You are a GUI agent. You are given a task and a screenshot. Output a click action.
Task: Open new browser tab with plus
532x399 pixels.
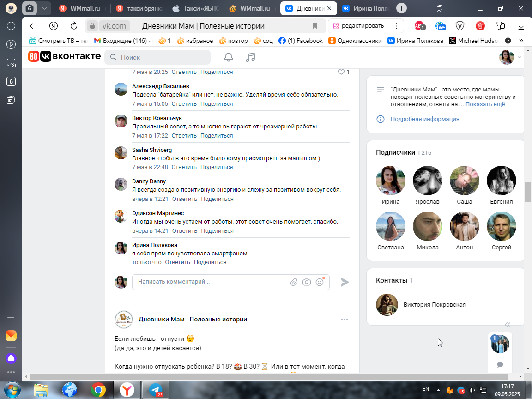click(x=401, y=8)
